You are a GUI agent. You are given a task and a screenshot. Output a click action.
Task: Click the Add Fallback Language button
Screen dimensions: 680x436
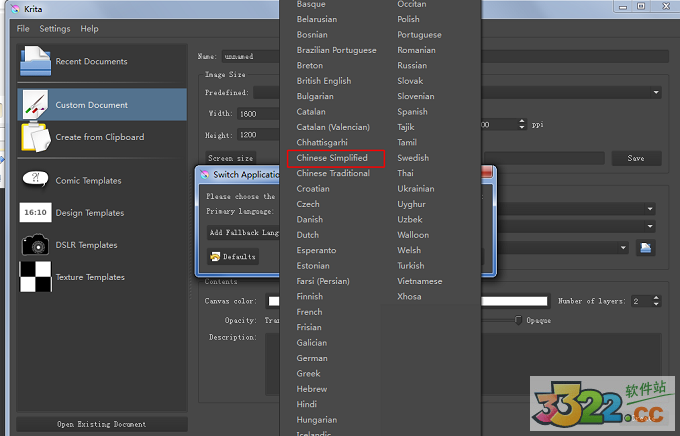[244, 233]
